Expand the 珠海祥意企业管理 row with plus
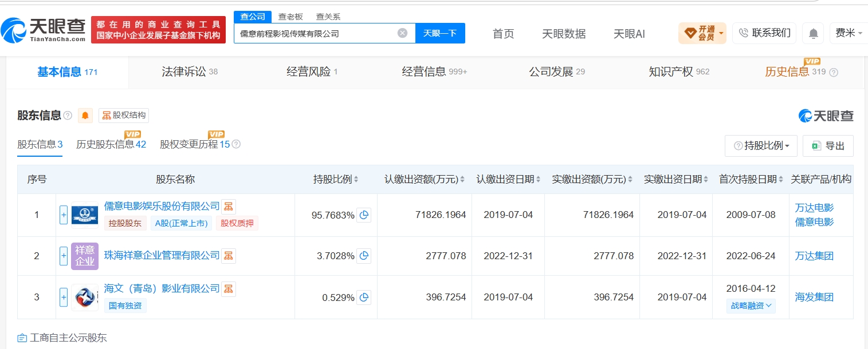This screenshot has height=349, width=868. (64, 256)
